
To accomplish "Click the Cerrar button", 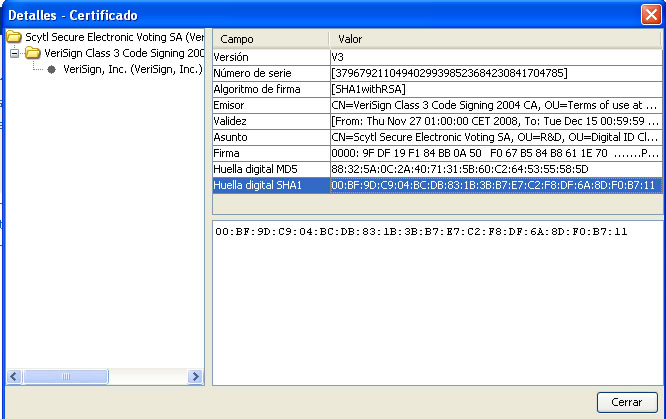I will pyautogui.click(x=627, y=402).
